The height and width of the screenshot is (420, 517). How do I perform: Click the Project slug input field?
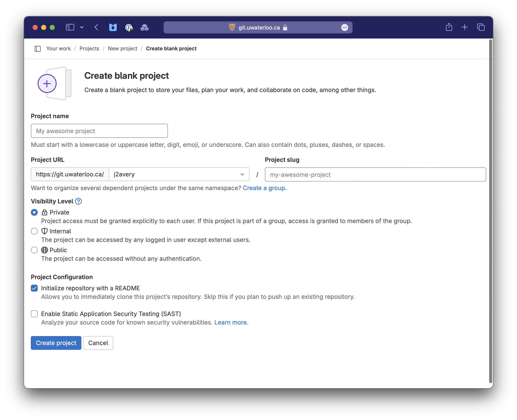coord(375,174)
